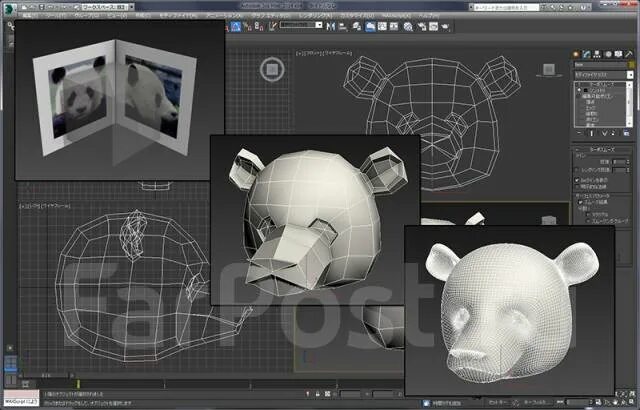Viewport: 640px width, 410px height.
Task: Open the Create panel sun icon
Action: click(576, 54)
